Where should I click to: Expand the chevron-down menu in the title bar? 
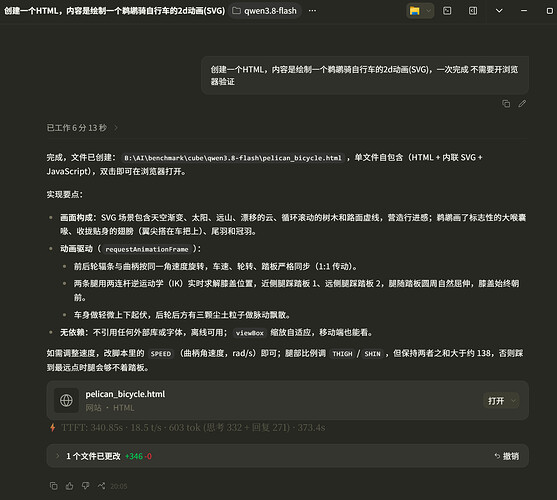499,11
